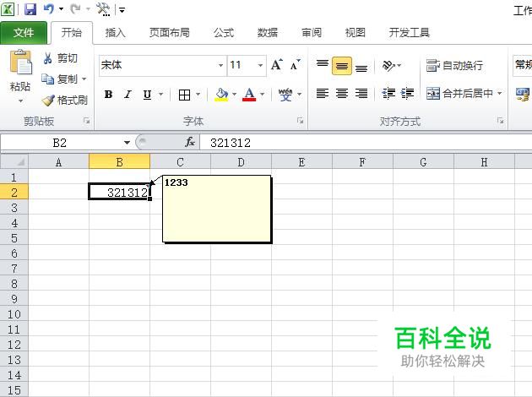Screen dimensions: 532x397
Task: Switch to the 插入 tab
Action: click(x=116, y=33)
